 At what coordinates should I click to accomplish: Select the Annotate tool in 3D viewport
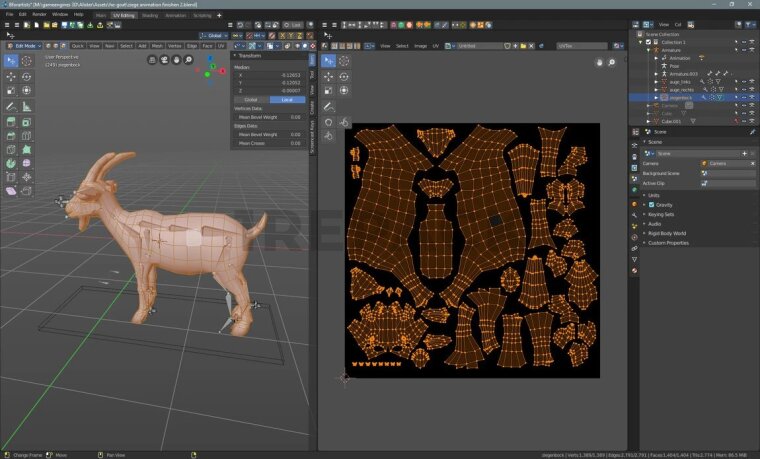click(10, 106)
